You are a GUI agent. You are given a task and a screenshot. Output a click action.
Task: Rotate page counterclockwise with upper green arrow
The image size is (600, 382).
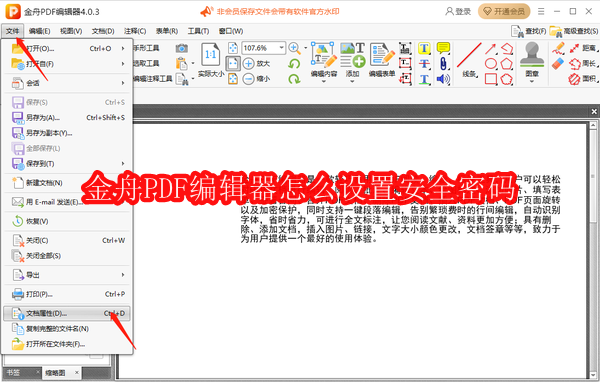pos(294,64)
